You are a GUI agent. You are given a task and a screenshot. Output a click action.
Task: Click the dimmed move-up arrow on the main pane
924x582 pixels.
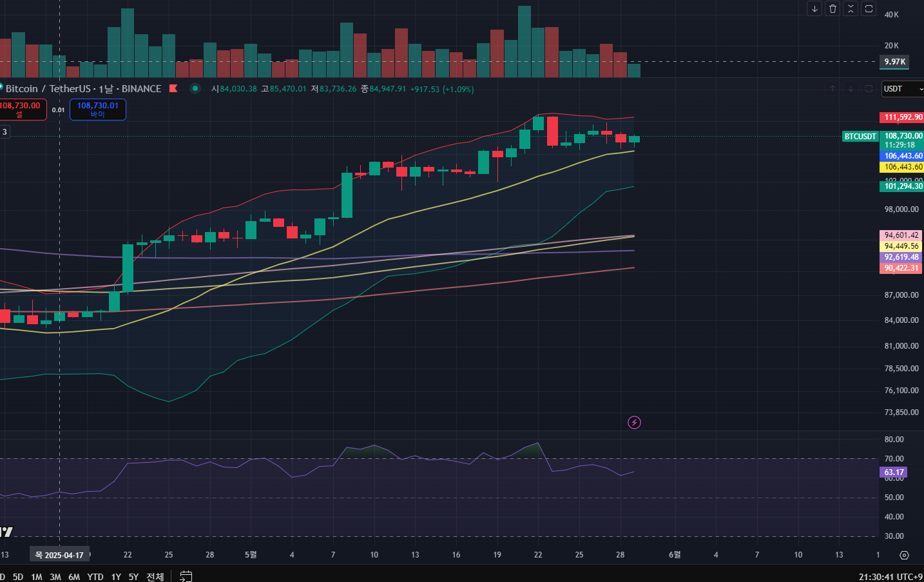tap(833, 89)
